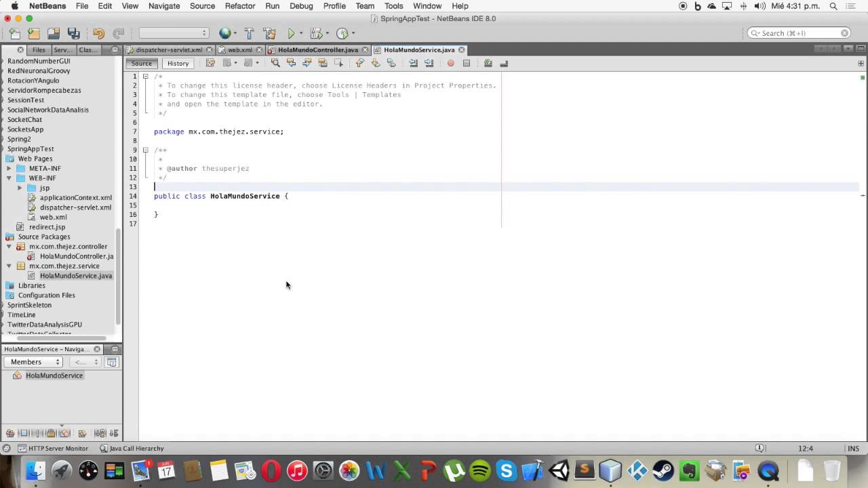Open the Navigate menu
Image resolution: width=868 pixels, height=488 pixels.
pos(164,6)
